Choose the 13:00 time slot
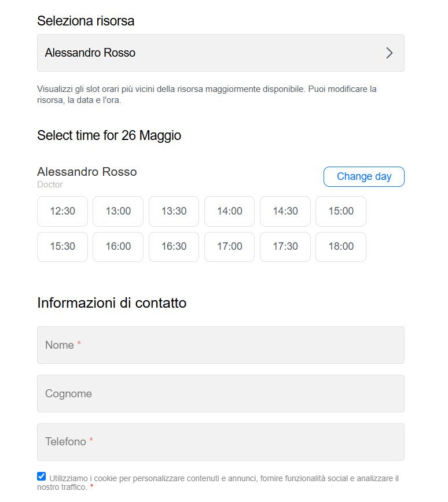 pos(118,211)
